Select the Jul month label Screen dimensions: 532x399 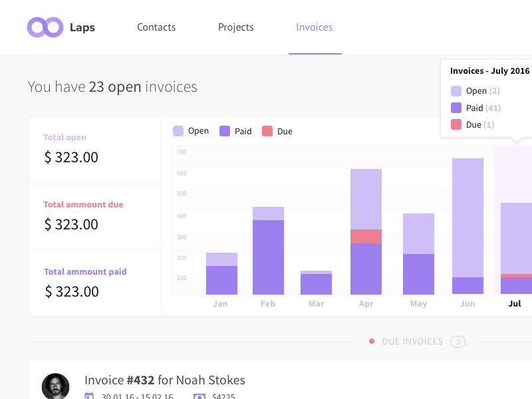click(514, 303)
